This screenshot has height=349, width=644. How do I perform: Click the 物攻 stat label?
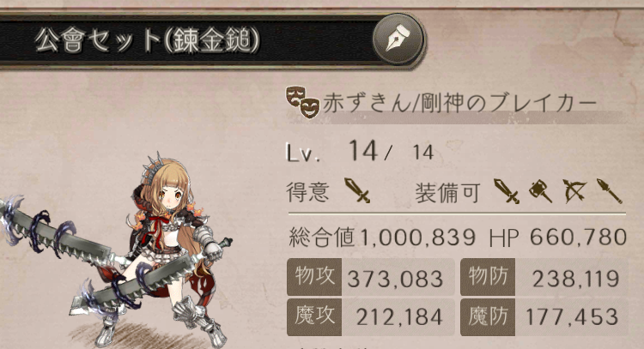[x=314, y=277]
